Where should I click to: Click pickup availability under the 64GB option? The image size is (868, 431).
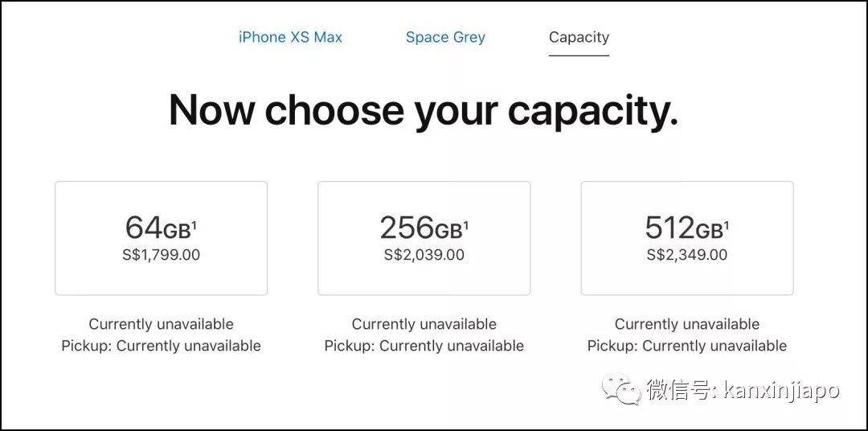[161, 346]
